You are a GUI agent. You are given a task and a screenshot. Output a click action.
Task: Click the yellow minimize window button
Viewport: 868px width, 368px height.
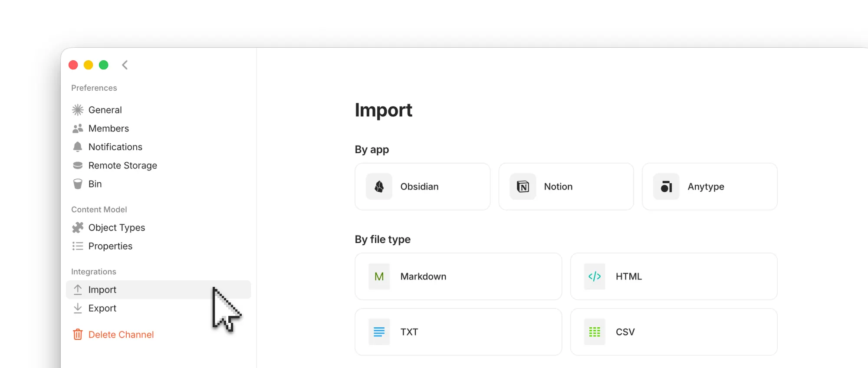tap(89, 65)
